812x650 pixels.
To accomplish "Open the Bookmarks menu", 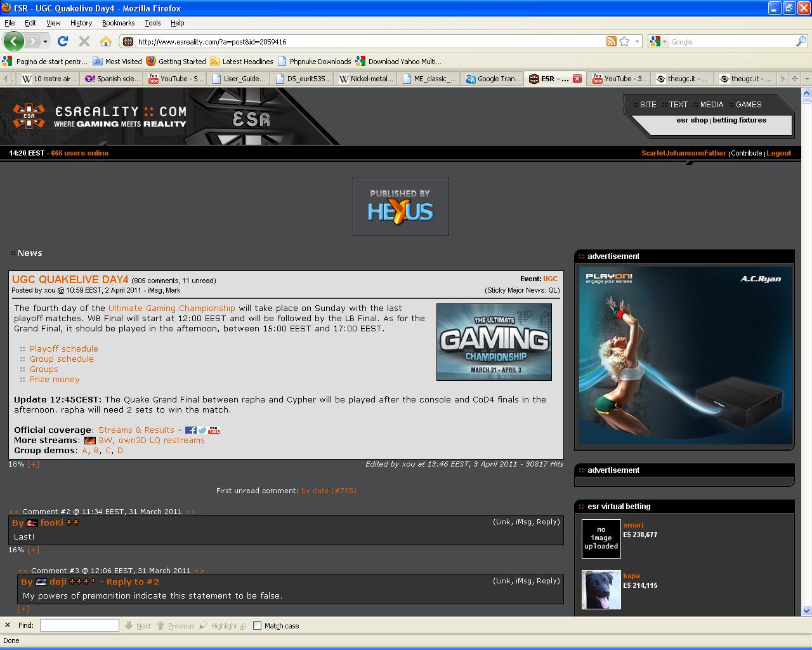I will [x=118, y=23].
